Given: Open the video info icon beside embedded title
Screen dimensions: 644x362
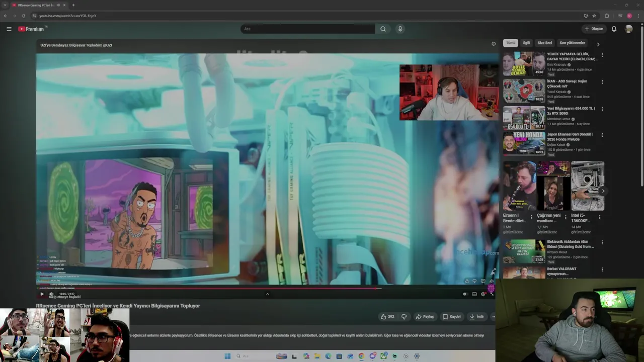Looking at the screenshot, I should 494,44.
